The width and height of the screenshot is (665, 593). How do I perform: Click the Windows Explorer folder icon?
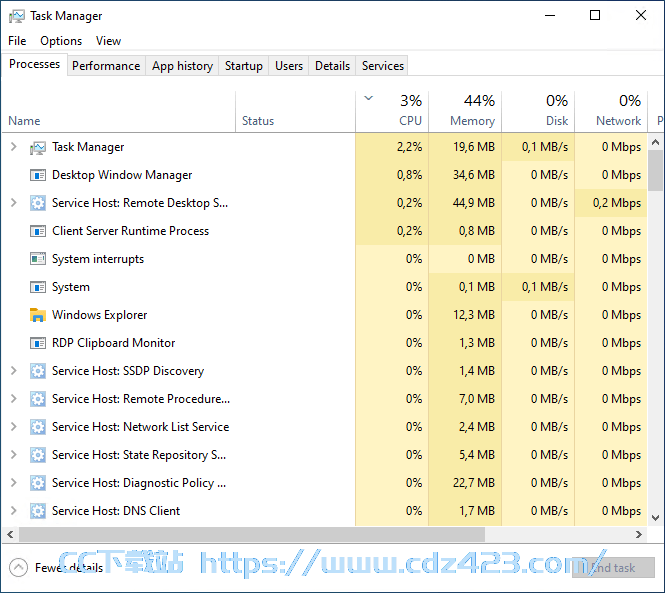[38, 315]
